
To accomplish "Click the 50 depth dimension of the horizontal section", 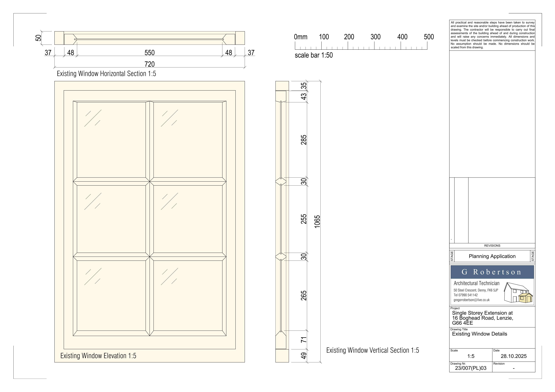I will point(38,38).
